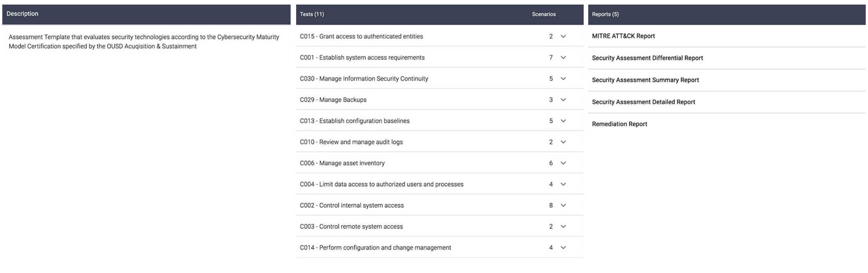
Task: Expand C003 Control remote system access chevron
Action: 563,227
